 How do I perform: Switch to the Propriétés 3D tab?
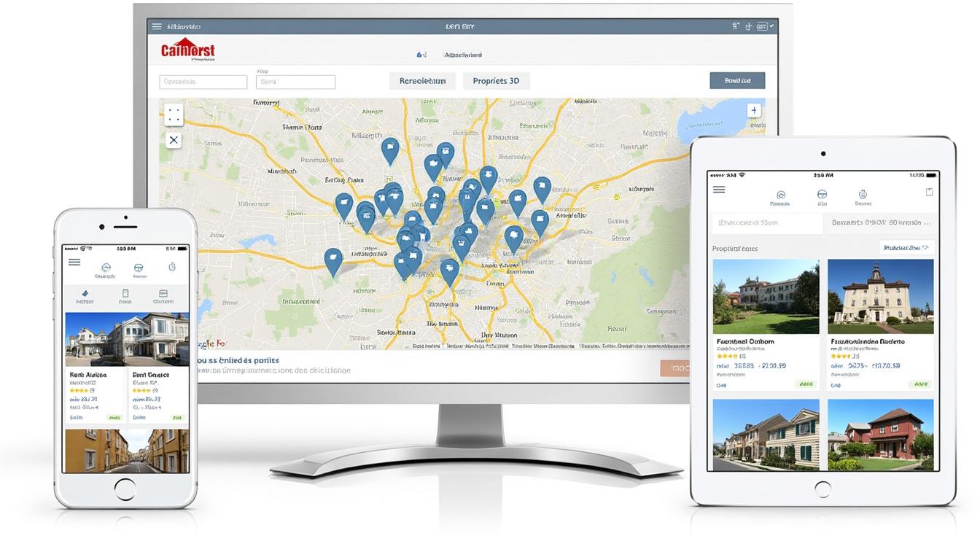(x=496, y=80)
